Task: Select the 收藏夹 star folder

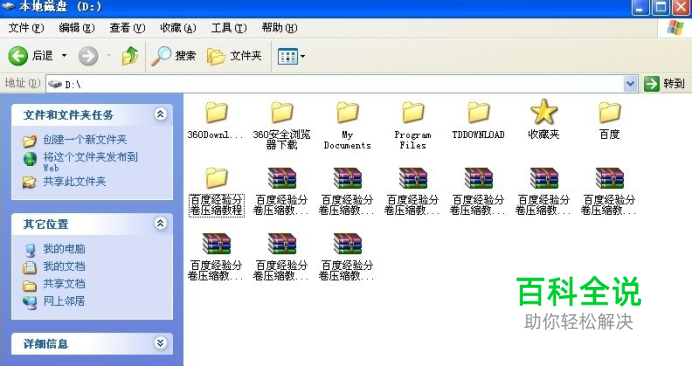Action: [544, 119]
